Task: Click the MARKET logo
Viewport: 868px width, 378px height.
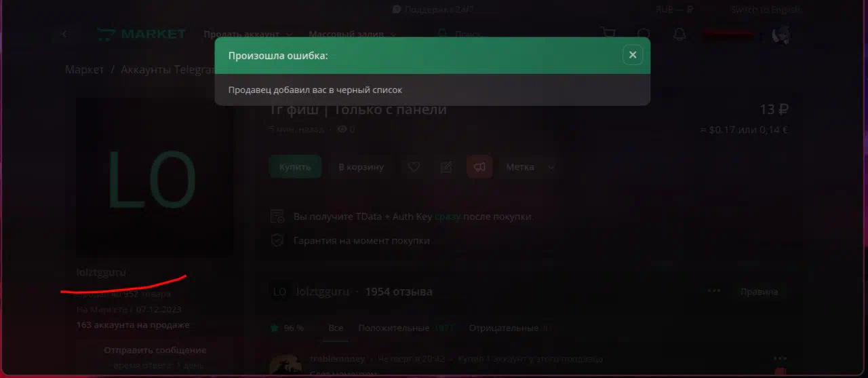Action: pyautogui.click(x=141, y=34)
